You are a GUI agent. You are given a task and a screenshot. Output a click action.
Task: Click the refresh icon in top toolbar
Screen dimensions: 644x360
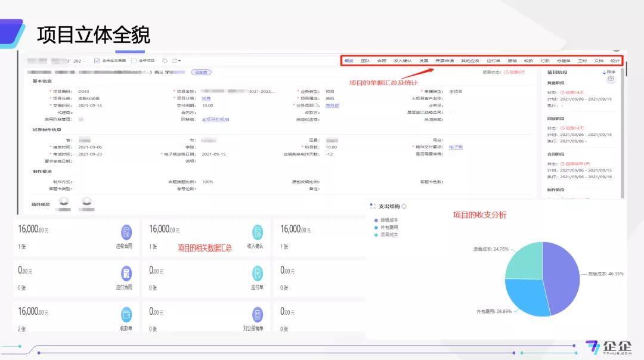[x=165, y=61]
